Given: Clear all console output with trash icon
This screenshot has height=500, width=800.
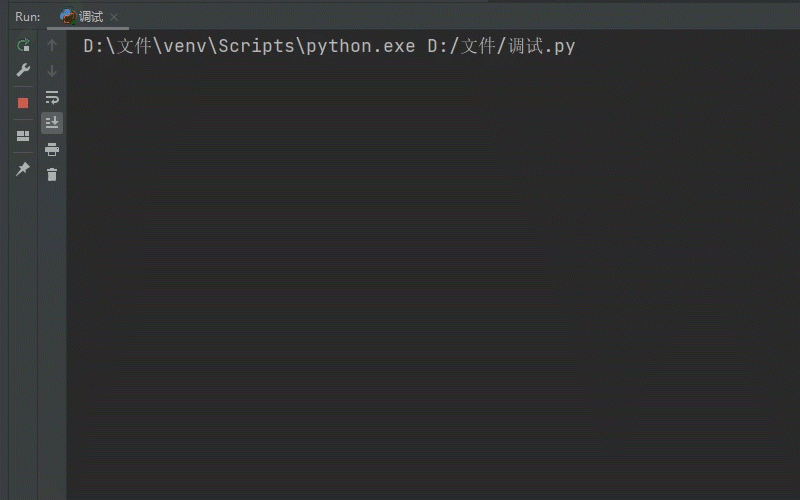Looking at the screenshot, I should (x=52, y=175).
